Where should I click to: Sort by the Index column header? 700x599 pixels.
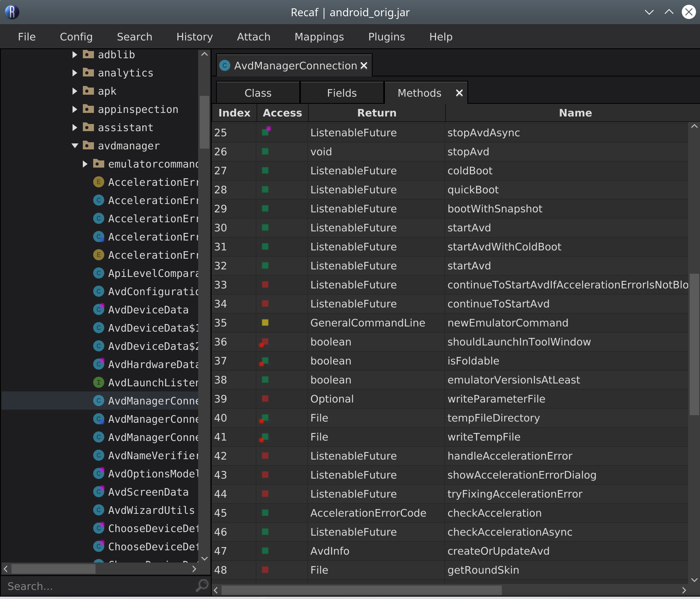tap(234, 113)
